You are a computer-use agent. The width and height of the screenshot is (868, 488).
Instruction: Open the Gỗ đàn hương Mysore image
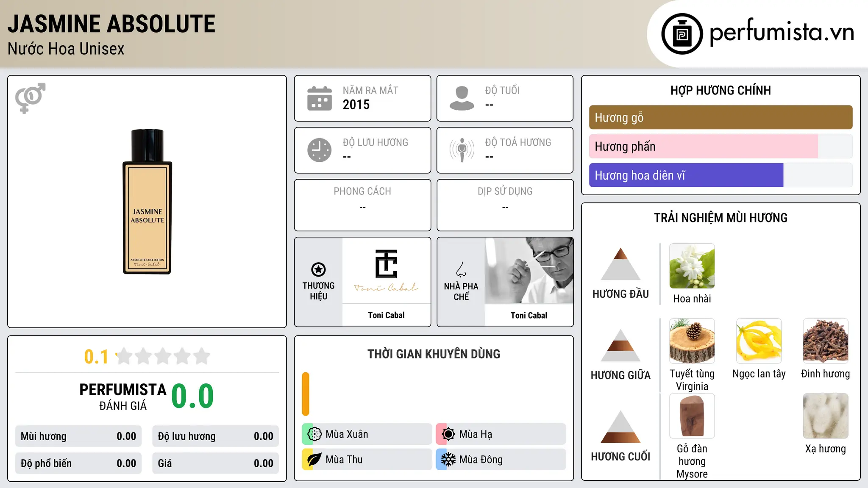click(692, 416)
